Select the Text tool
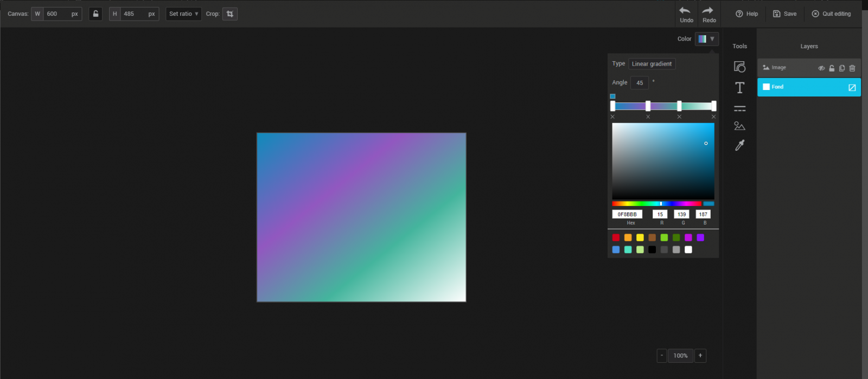 (x=739, y=88)
